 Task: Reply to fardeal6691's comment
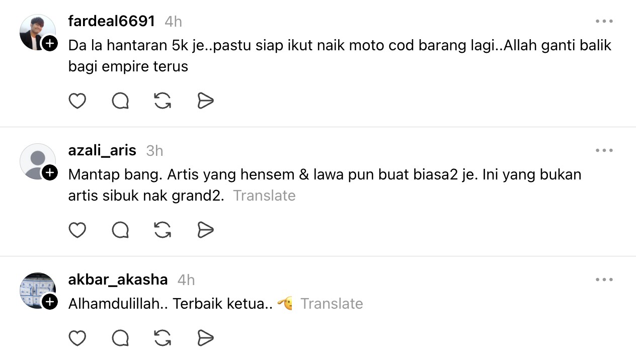[120, 101]
